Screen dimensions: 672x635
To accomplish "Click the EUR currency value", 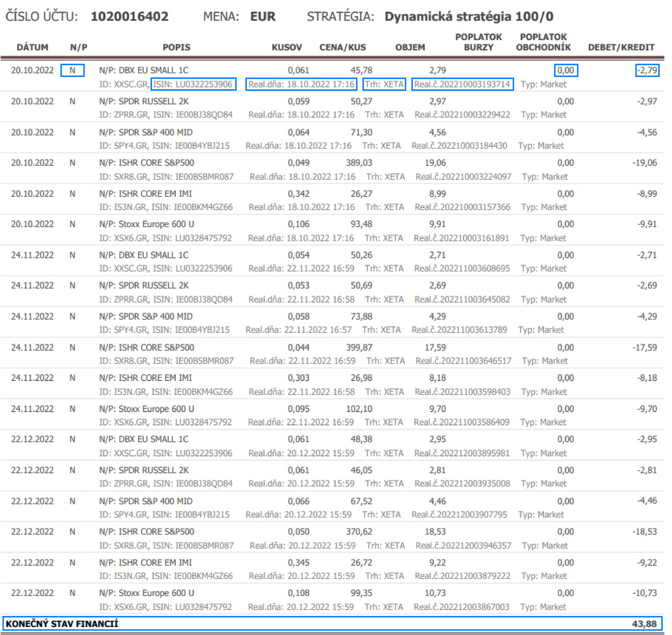I will pos(262,17).
